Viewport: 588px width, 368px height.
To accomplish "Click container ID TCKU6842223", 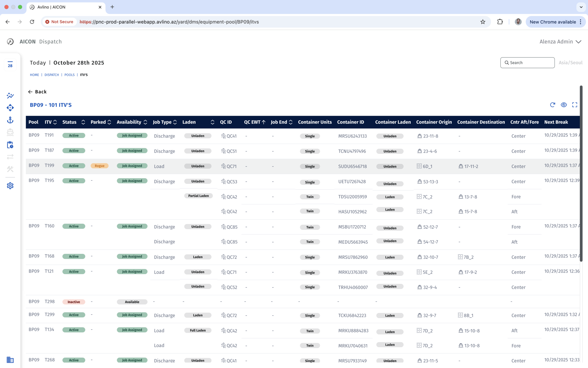I will tap(352, 315).
